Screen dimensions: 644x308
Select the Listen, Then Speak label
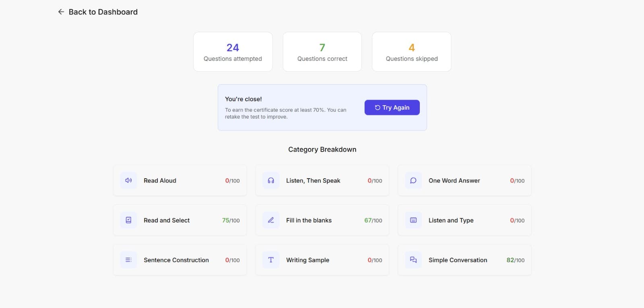(313, 181)
